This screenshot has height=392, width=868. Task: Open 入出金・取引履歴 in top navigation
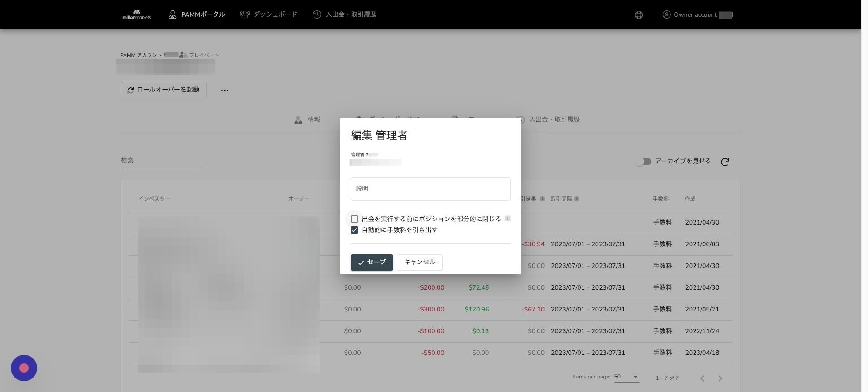(344, 14)
